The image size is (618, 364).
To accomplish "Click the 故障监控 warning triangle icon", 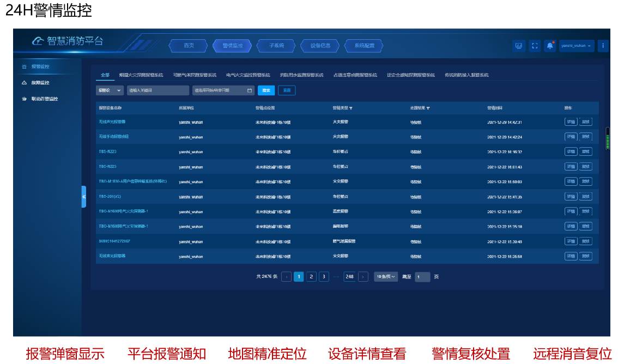I will pyautogui.click(x=24, y=83).
